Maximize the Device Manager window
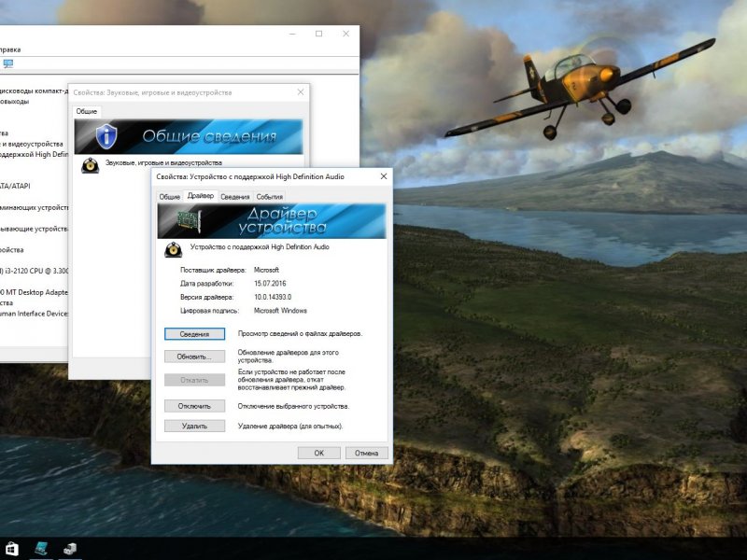This screenshot has width=747, height=560. pos(318,34)
